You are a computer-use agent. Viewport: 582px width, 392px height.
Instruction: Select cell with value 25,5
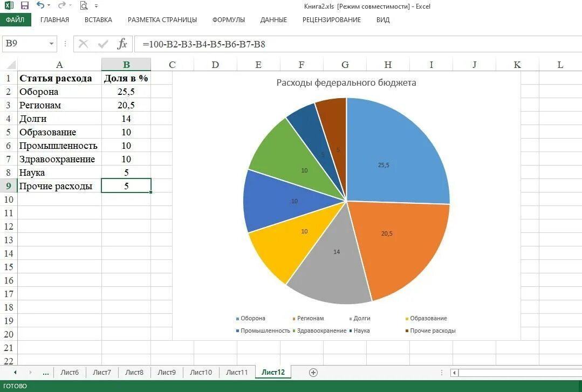click(126, 92)
